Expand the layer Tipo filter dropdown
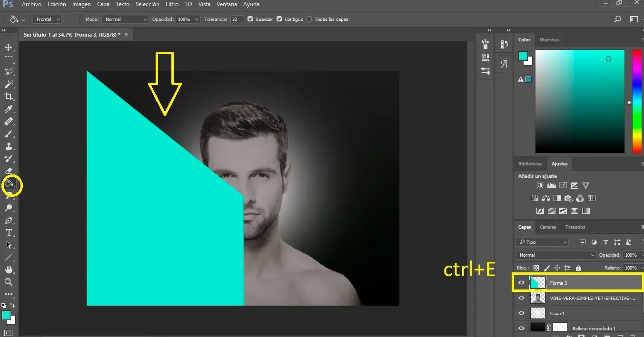This screenshot has width=644, height=337. [x=543, y=242]
